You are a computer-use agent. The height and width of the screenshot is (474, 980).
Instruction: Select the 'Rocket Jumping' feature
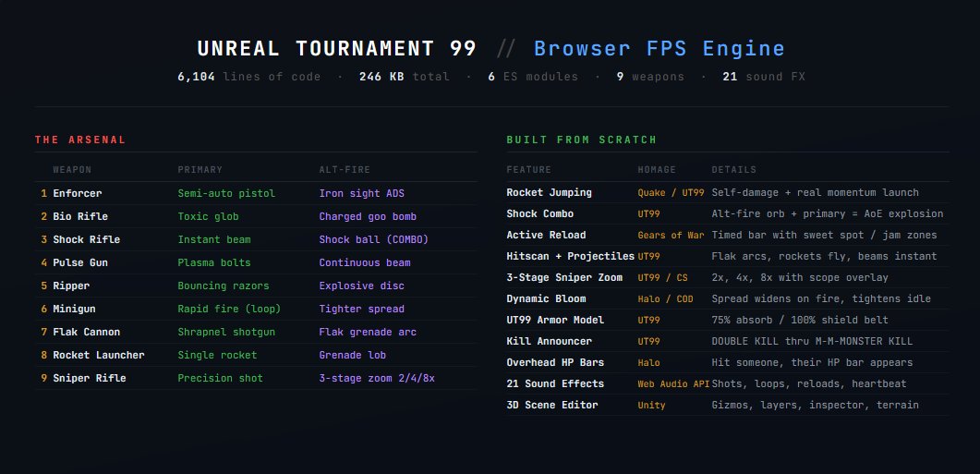coord(550,192)
